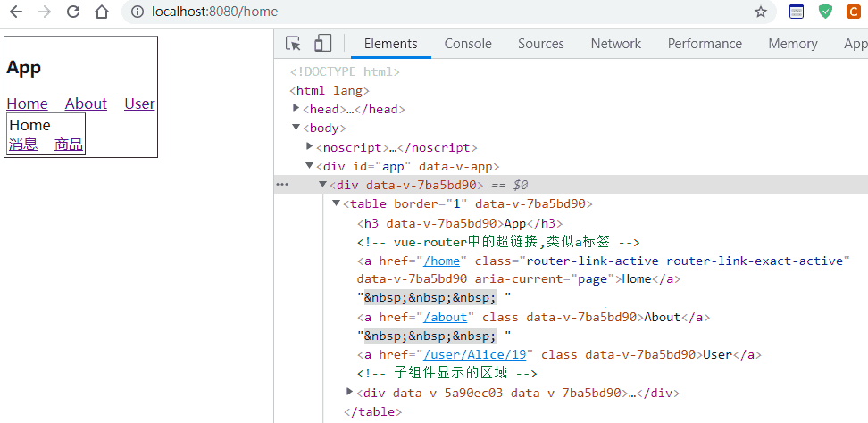Select the vue-router comment line
This screenshot has height=423, width=868.
498,242
